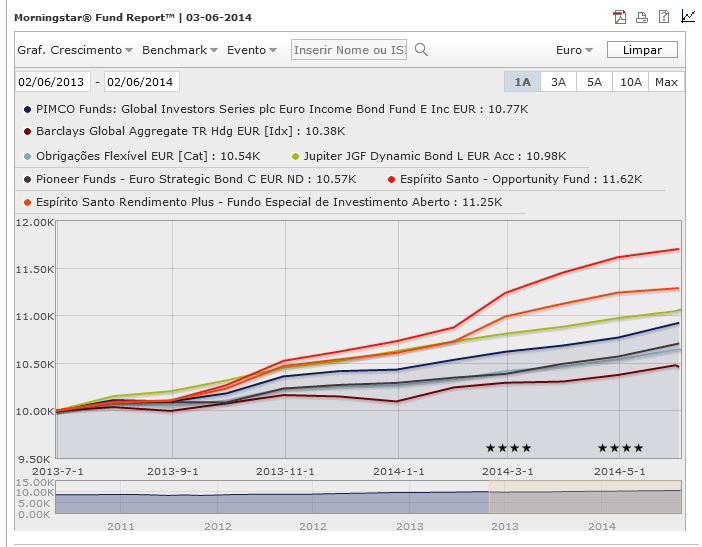Image resolution: width=702 pixels, height=547 pixels.
Task: Select the Max time range tab
Action: click(x=666, y=82)
